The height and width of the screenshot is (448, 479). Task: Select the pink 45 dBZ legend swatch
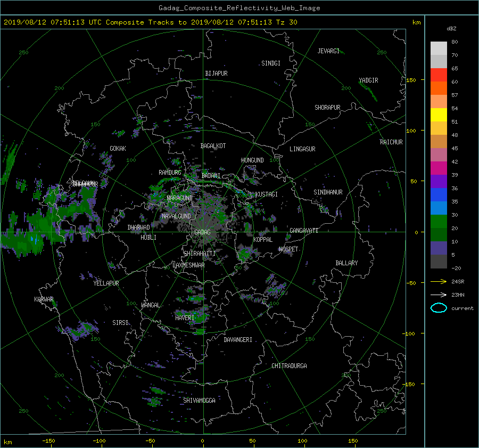tap(439, 154)
